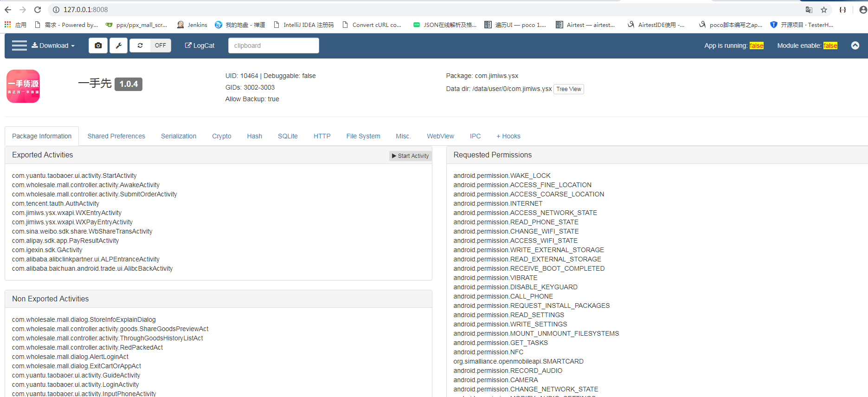Select com.yuantu.taobaoer.ui.activity.StartActivity entry

click(74, 176)
